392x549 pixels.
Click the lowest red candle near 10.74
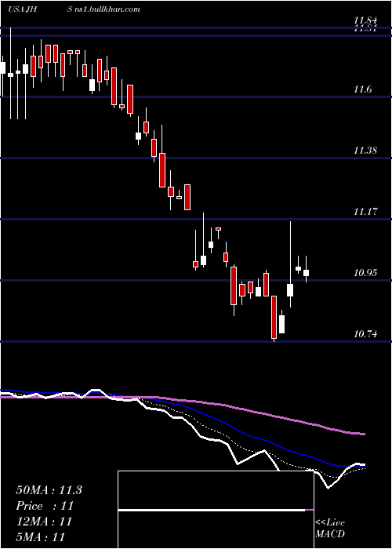tap(274, 317)
